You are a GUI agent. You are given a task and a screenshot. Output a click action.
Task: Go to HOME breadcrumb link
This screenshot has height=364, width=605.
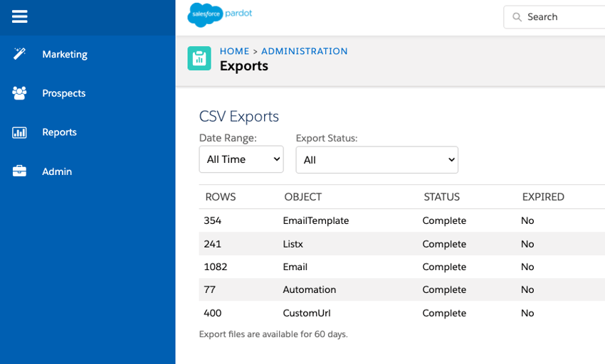[235, 51]
